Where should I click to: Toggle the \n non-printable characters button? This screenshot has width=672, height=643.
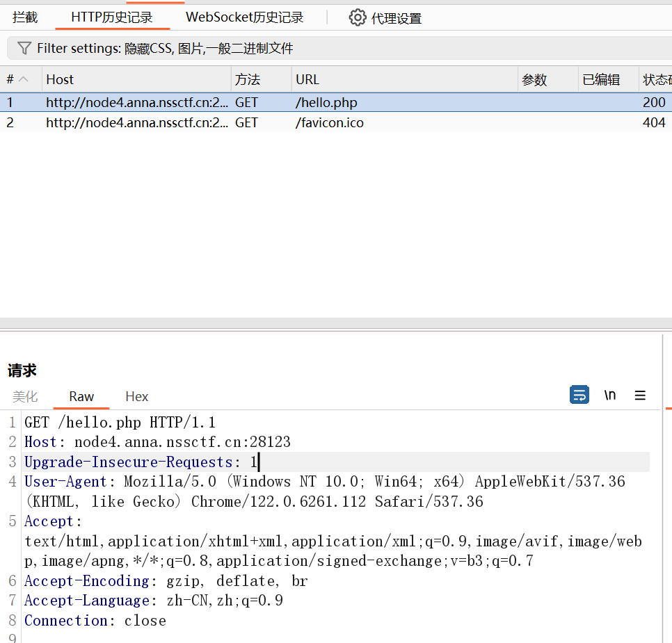point(610,395)
